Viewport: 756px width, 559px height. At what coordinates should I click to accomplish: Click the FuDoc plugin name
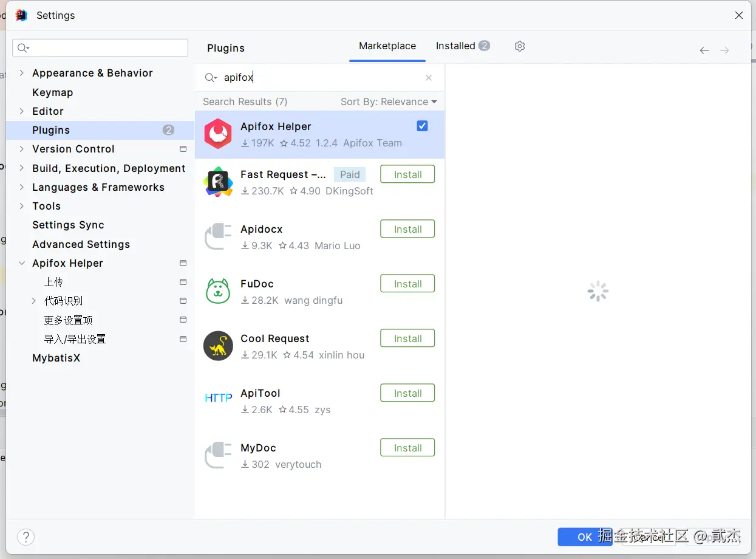point(257,284)
